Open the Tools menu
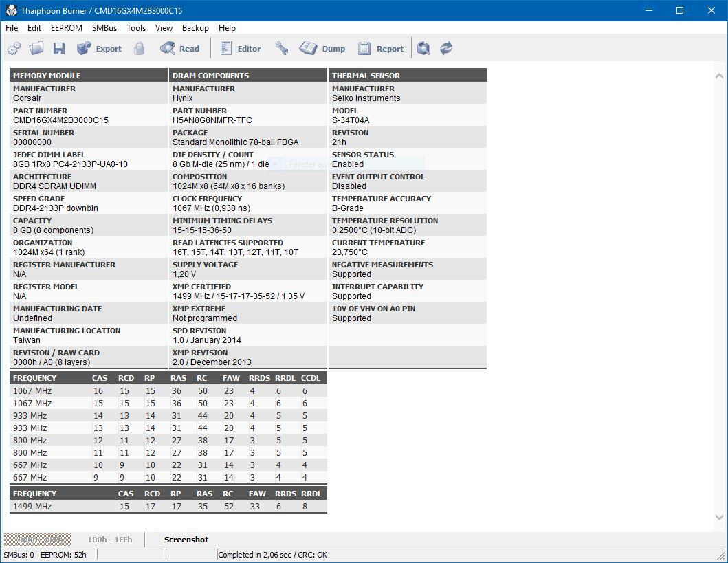 pyautogui.click(x=136, y=28)
